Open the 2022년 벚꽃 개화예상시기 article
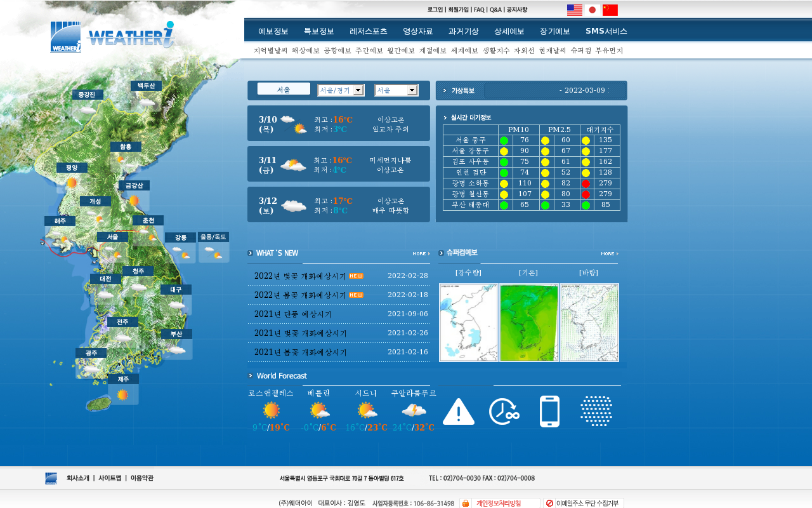The image size is (812, 508). [x=300, y=276]
